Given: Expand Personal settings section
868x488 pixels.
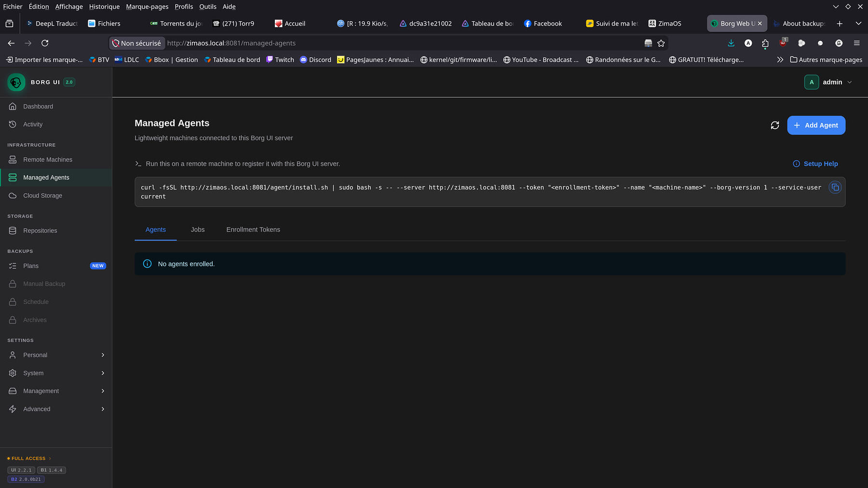Looking at the screenshot, I should [x=56, y=355].
